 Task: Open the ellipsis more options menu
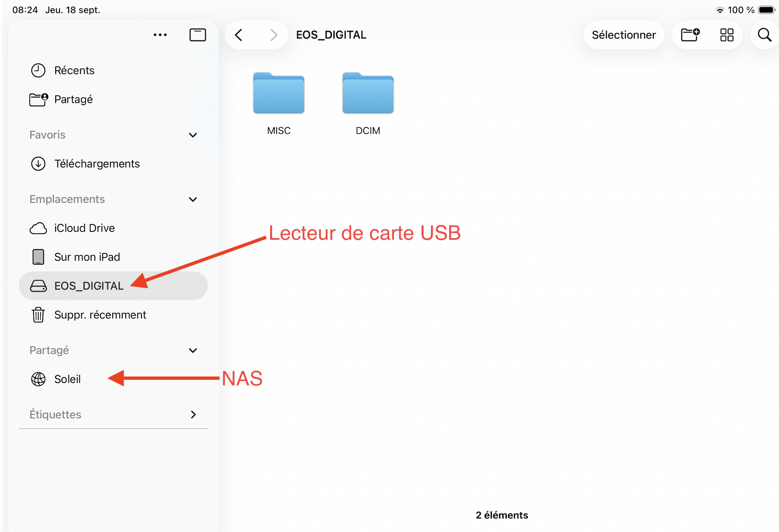pyautogui.click(x=160, y=35)
